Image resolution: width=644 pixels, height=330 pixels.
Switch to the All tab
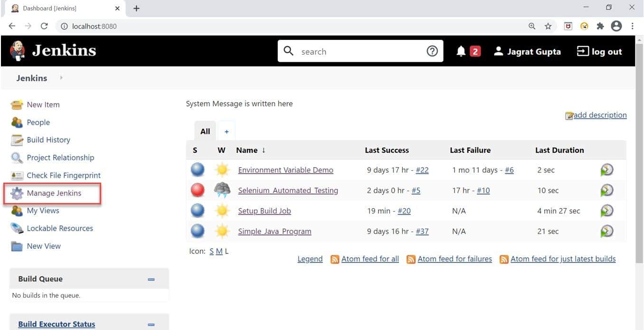pos(205,131)
